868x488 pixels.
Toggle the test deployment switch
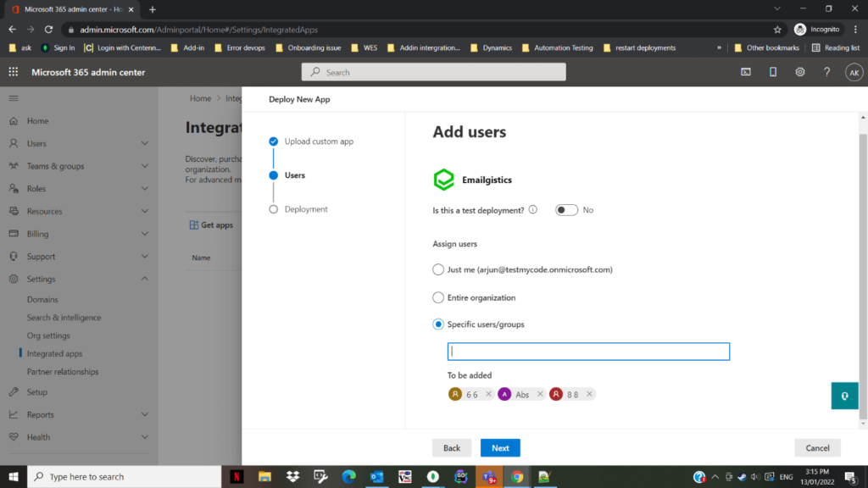coord(566,210)
